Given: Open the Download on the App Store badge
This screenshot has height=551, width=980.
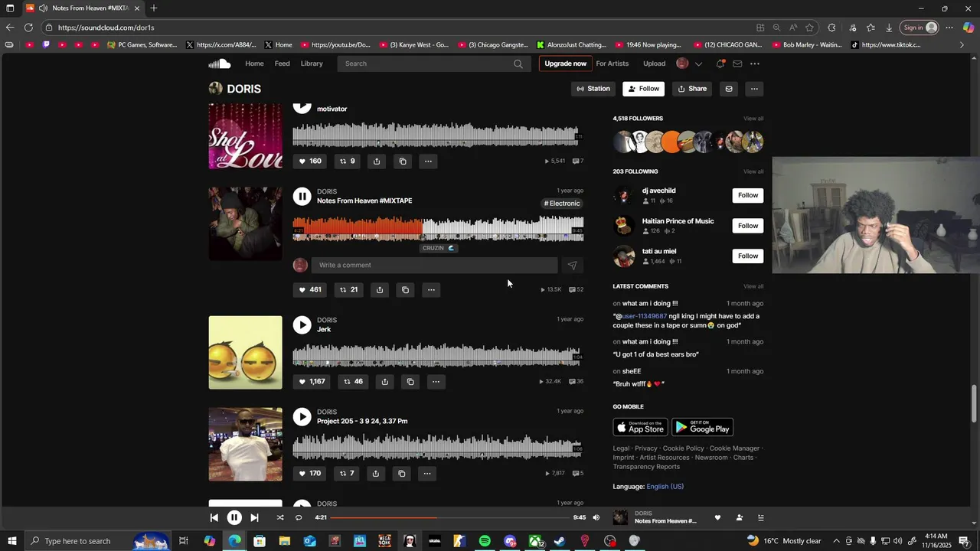Looking at the screenshot, I should (640, 427).
